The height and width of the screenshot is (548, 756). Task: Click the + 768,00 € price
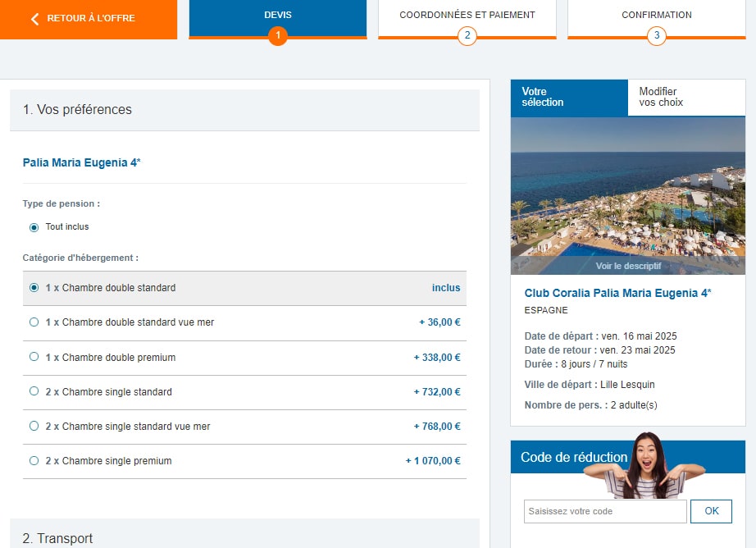pyautogui.click(x=437, y=427)
